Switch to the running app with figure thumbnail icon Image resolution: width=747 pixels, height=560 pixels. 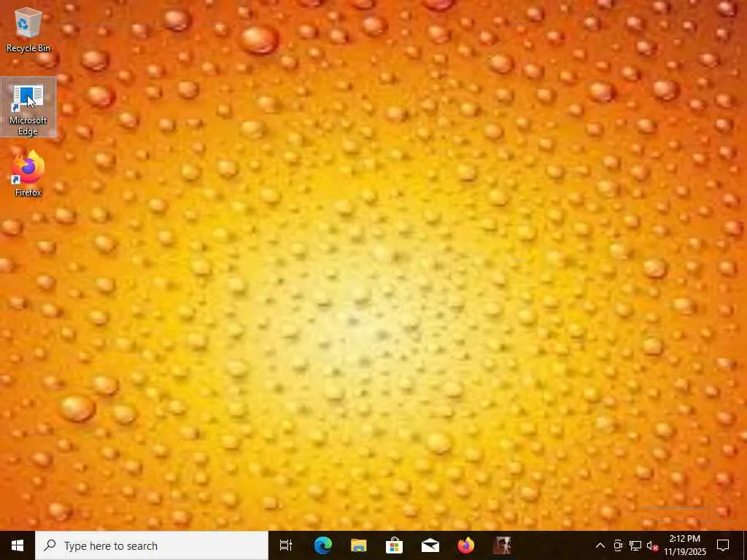coord(502,545)
